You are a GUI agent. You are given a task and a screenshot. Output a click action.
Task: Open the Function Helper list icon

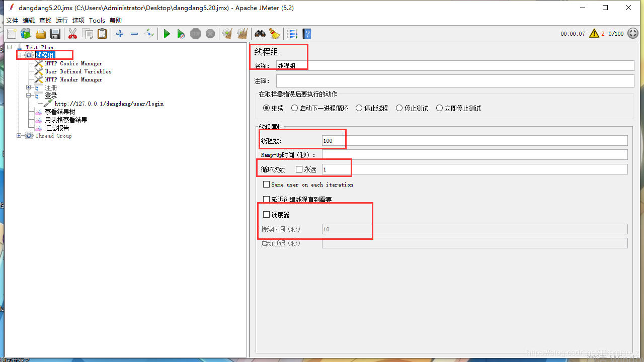[x=292, y=34]
